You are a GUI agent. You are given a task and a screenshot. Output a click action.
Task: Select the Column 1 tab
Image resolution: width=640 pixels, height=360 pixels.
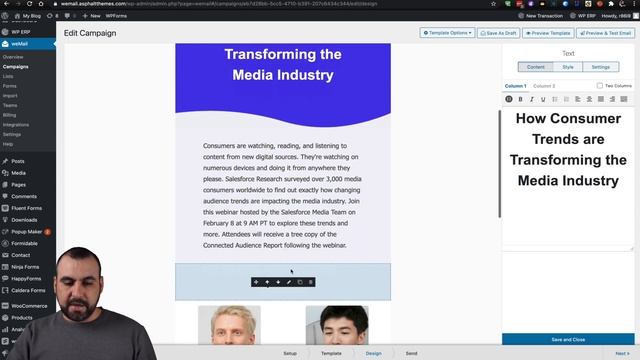pos(516,86)
